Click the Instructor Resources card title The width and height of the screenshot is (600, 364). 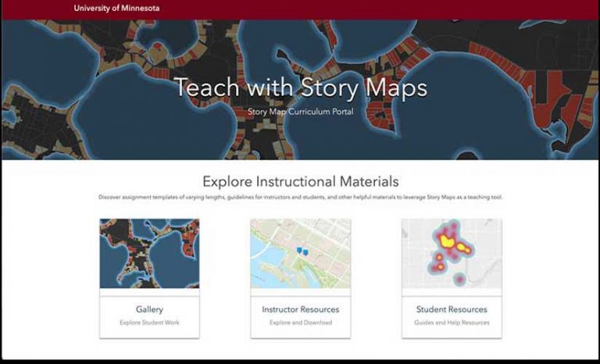pyautogui.click(x=300, y=309)
